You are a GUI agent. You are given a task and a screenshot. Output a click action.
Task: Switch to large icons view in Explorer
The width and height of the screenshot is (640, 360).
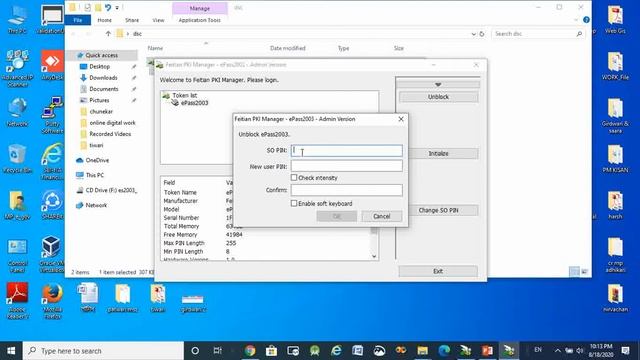point(584,271)
